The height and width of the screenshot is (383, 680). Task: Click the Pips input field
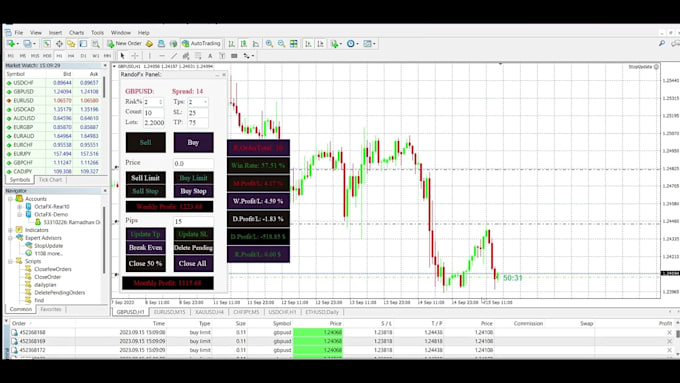point(193,221)
